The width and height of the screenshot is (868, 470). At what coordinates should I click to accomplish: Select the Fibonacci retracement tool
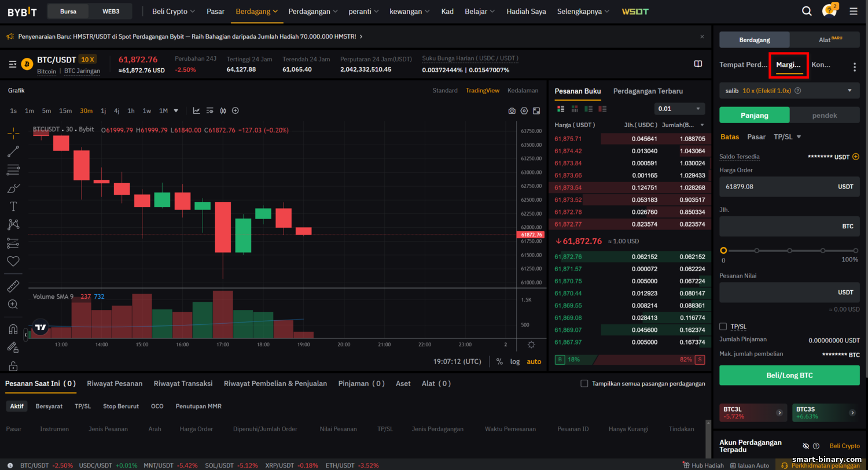coord(13,170)
